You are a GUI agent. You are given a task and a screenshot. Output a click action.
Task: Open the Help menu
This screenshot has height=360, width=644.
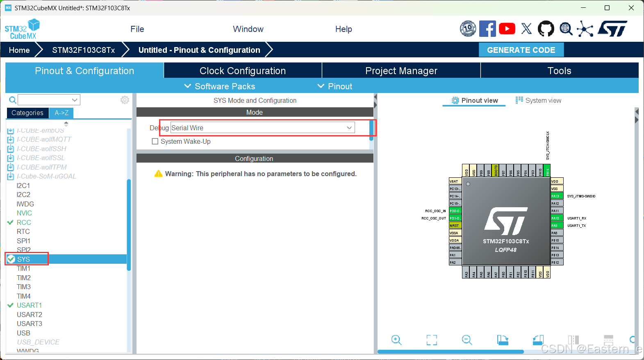click(x=344, y=29)
